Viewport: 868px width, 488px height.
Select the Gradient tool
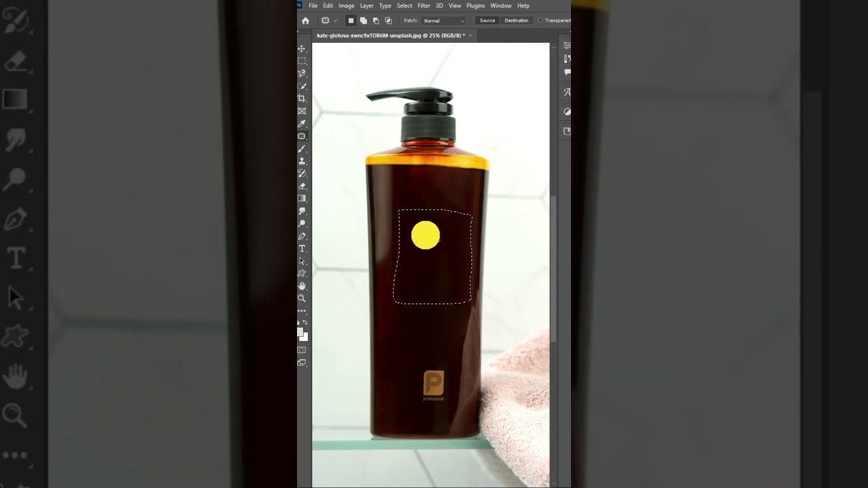tap(302, 199)
